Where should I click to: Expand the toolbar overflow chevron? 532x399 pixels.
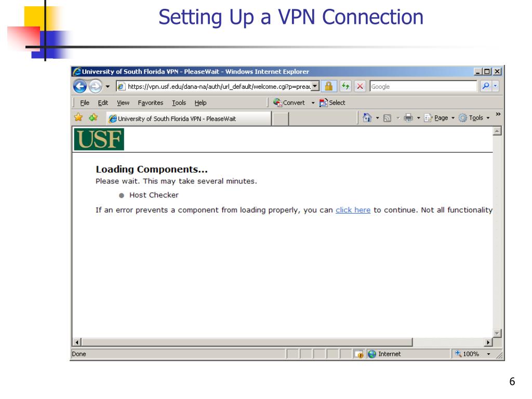(498, 114)
